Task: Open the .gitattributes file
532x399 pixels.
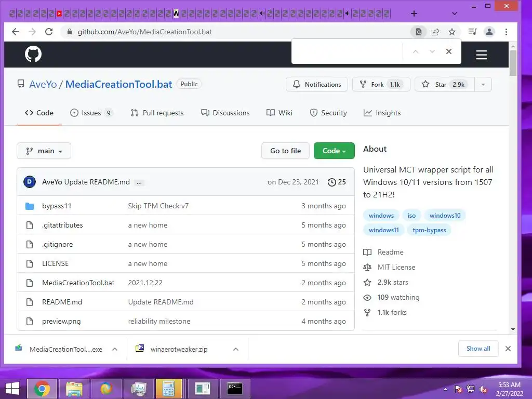Action: click(62, 225)
